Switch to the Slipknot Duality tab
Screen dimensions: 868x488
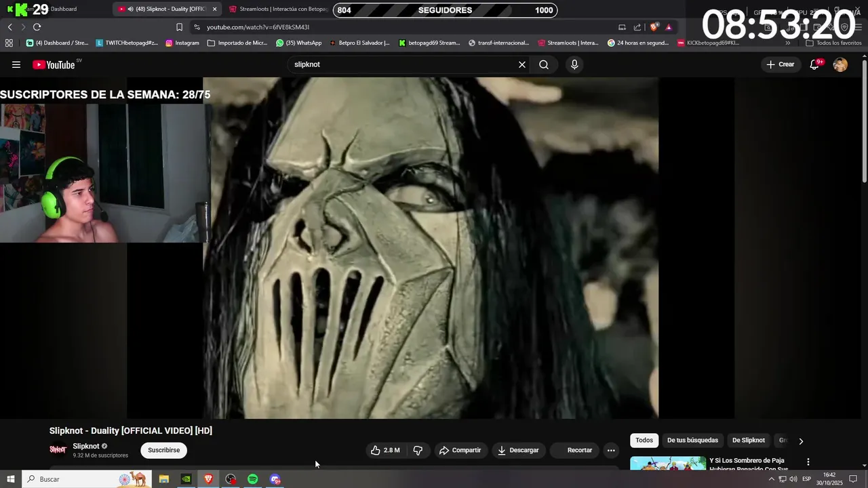tap(166, 9)
